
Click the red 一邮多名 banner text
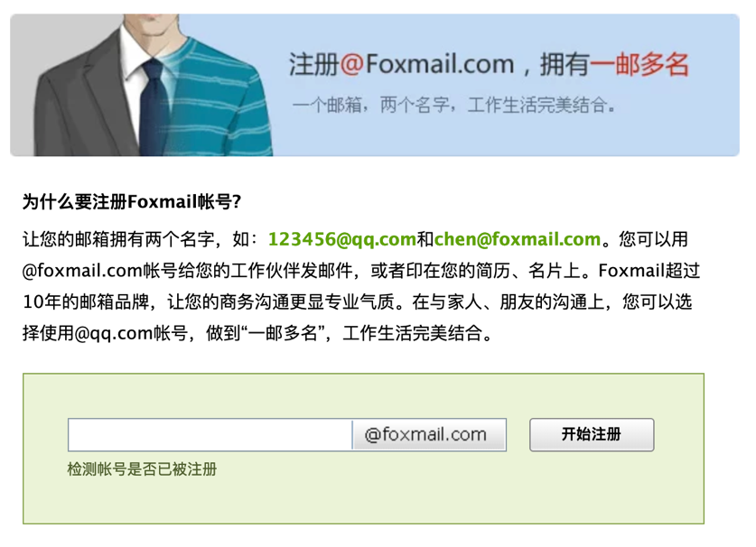pyautogui.click(x=639, y=65)
